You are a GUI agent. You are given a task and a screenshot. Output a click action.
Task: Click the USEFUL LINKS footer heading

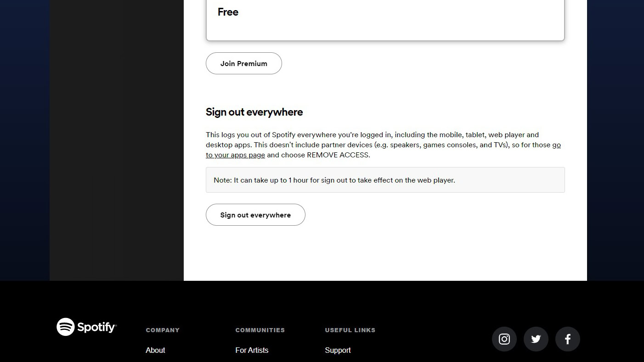(x=350, y=330)
